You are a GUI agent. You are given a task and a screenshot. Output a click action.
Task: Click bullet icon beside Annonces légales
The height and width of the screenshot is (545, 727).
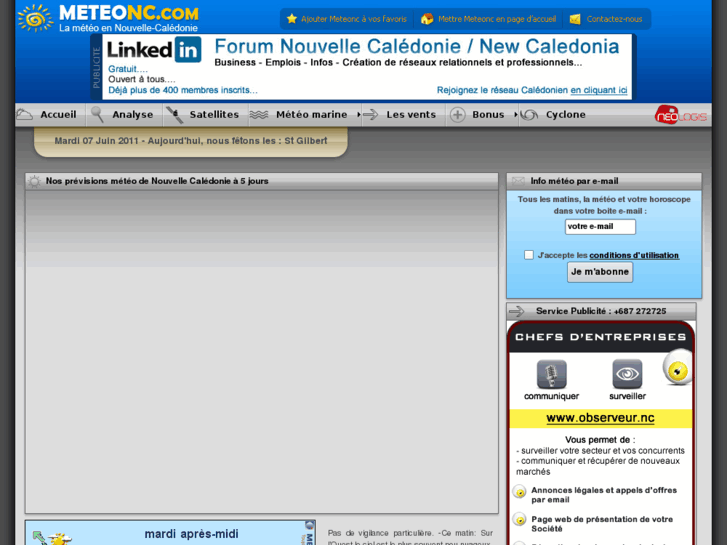point(519,492)
